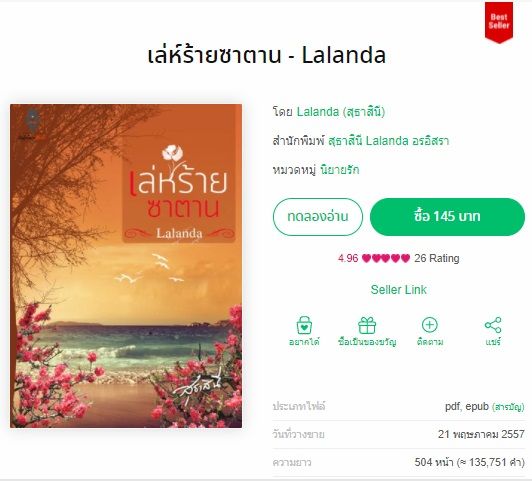Open the สารบัญ table of contents link
The width and height of the screenshot is (532, 481).
(508, 407)
